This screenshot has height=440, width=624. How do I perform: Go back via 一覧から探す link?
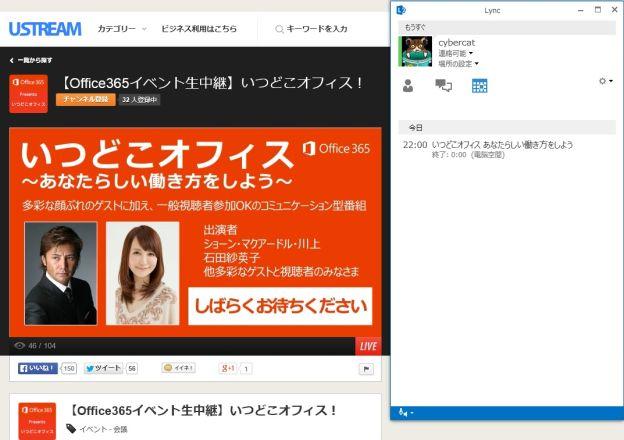31,60
